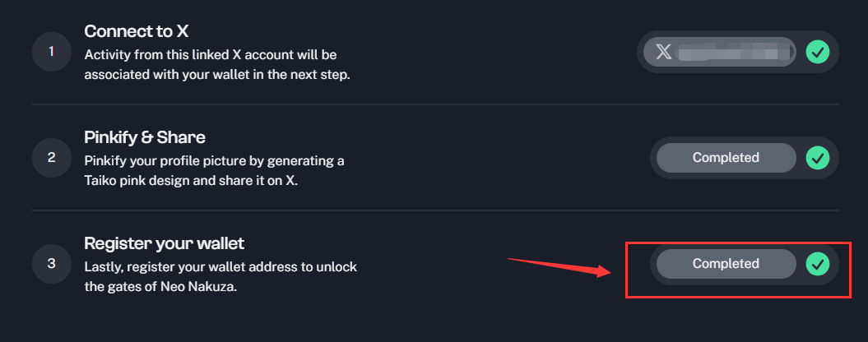This screenshot has height=342, width=868.
Task: Click the 'associated with your wallet' description line
Action: (217, 76)
